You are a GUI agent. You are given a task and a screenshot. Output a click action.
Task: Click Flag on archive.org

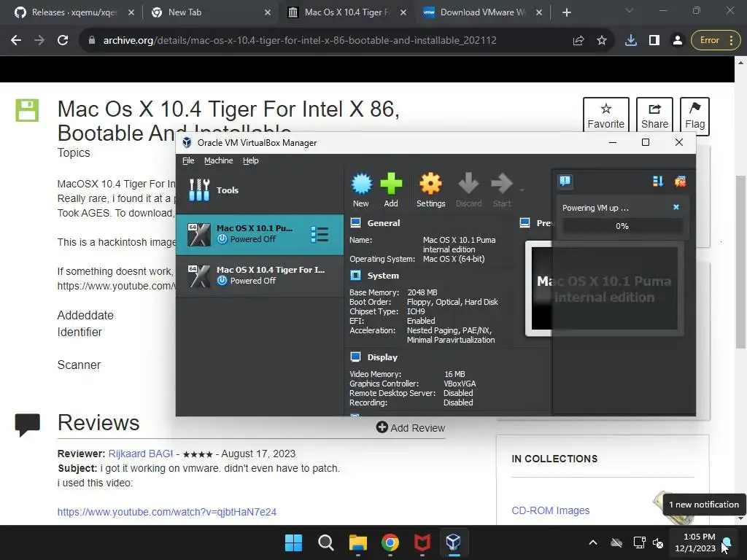point(694,116)
